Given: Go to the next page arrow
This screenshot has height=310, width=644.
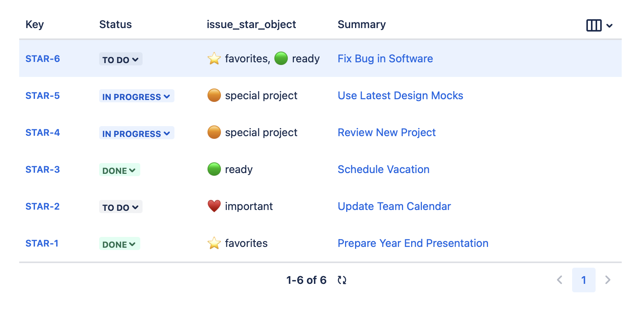Looking at the screenshot, I should [x=607, y=280].
